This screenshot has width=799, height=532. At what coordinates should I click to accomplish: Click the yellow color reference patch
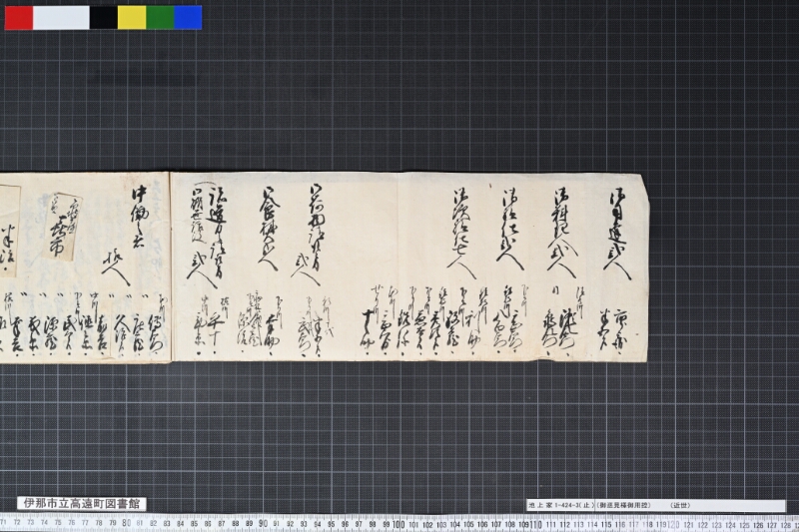pos(132,18)
